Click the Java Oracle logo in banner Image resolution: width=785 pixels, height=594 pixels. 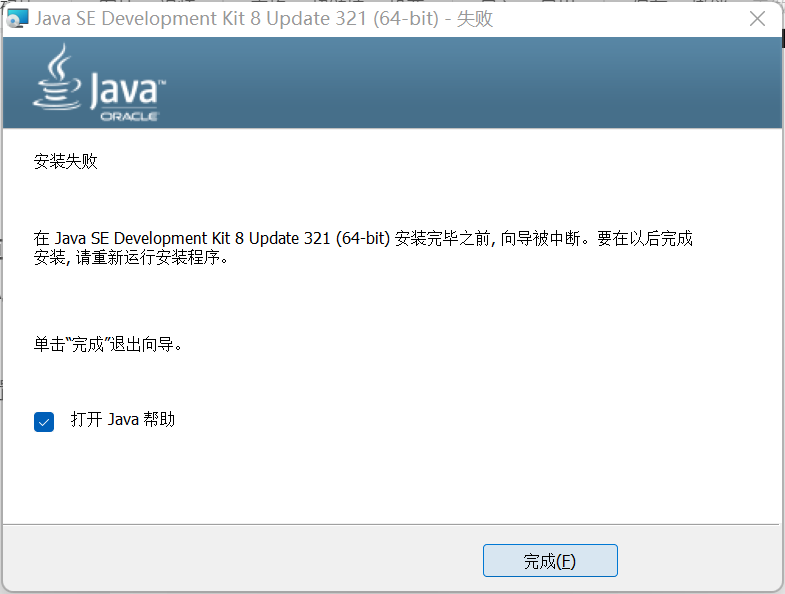(x=99, y=83)
